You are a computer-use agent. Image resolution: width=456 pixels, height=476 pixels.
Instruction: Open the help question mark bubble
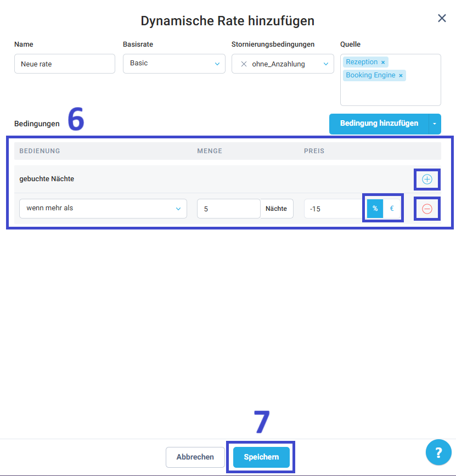point(438,453)
